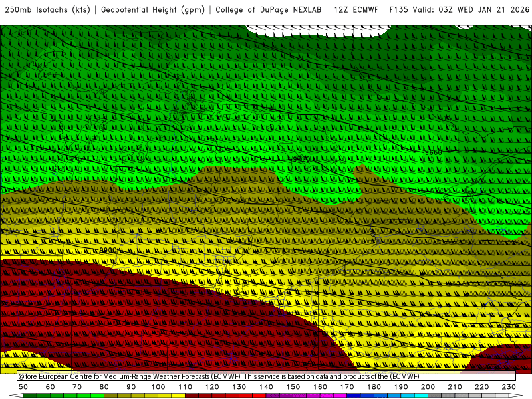Click the 9720 height contour label
The image size is (532, 399).
[301, 159]
